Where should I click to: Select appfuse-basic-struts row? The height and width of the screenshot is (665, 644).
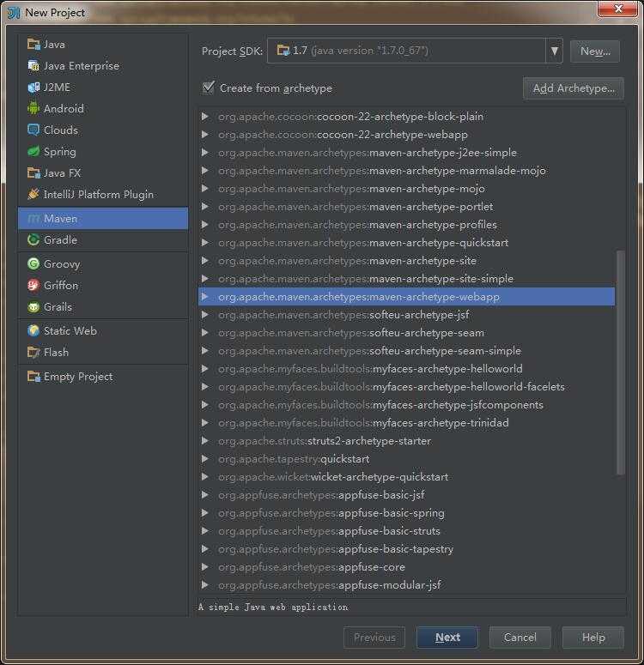point(406,531)
